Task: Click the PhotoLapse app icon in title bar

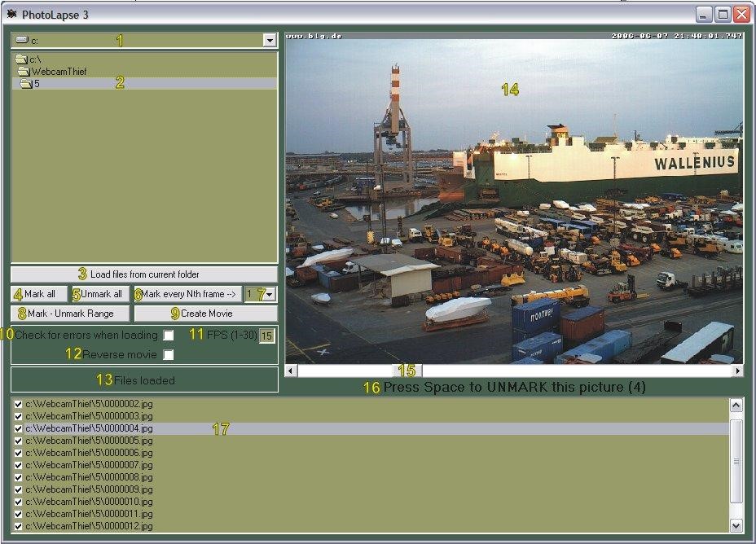Action: coord(11,15)
